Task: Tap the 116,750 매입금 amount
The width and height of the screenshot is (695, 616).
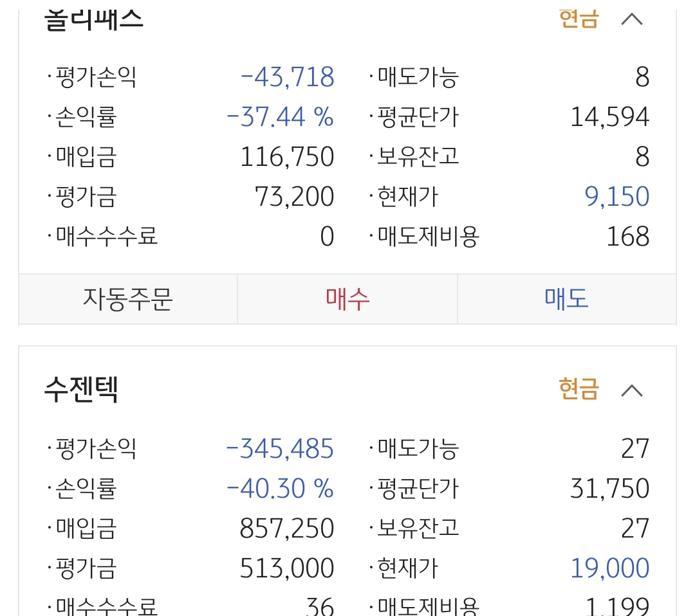Action: coord(287,158)
